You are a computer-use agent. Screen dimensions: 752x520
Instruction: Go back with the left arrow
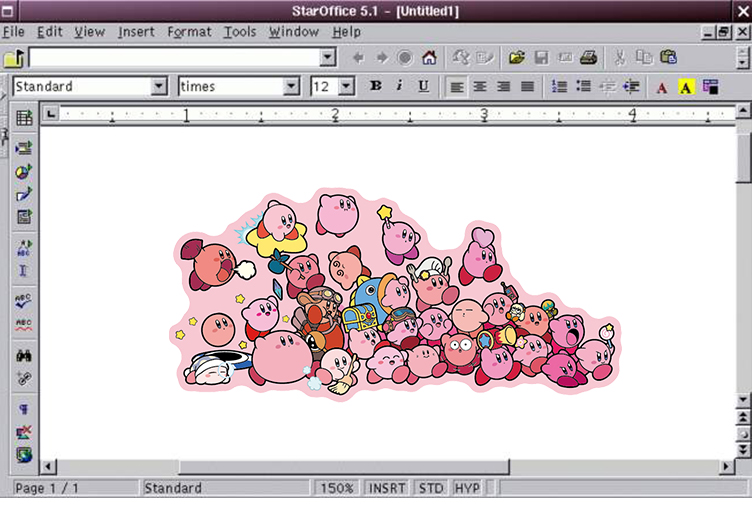coord(358,58)
